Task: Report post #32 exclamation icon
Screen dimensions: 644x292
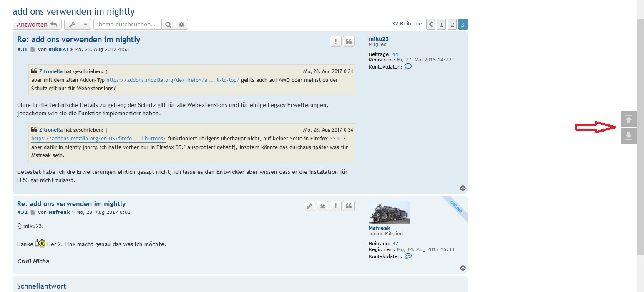Action: (336, 206)
